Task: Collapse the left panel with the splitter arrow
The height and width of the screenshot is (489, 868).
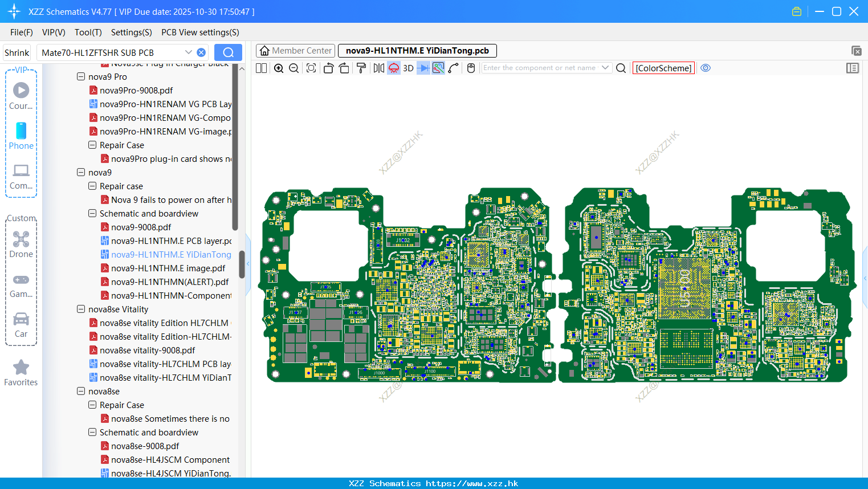Action: coord(248,264)
